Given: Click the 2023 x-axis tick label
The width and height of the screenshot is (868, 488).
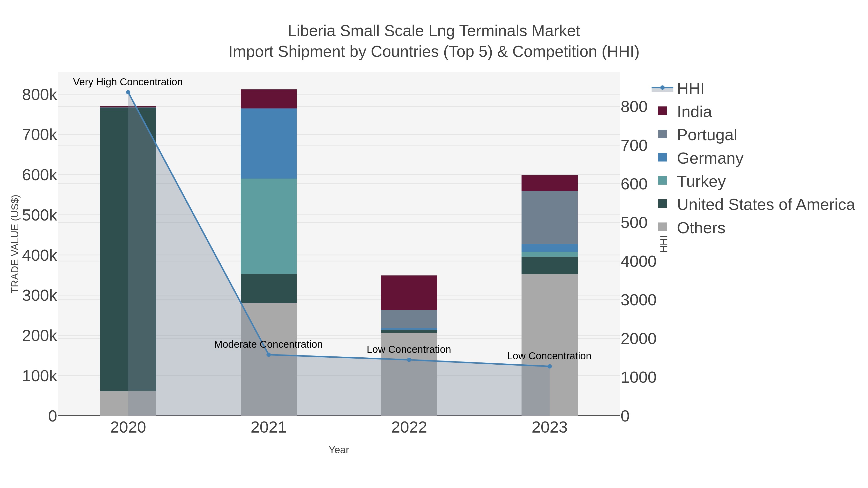Looking at the screenshot, I should pos(549,428).
